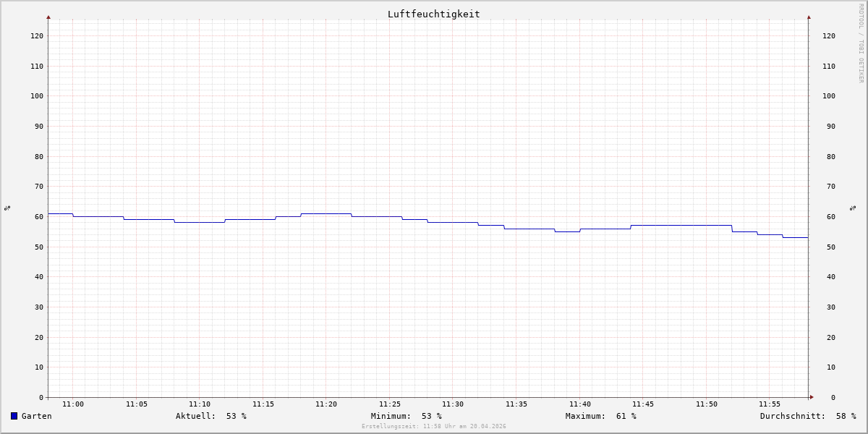Click the left axis 120 label
This screenshot has width=868, height=434.
(x=37, y=35)
